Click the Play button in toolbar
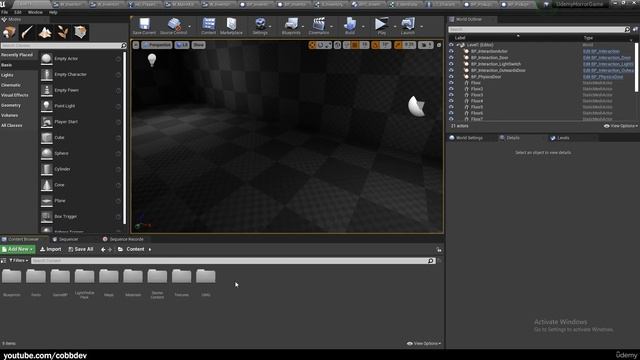 [382, 24]
